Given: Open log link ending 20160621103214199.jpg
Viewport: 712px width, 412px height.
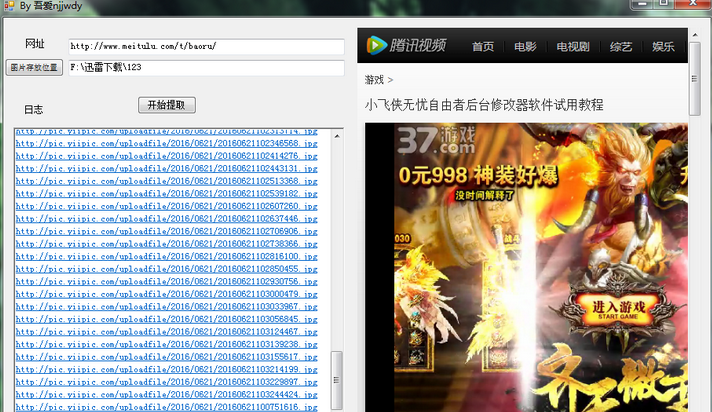Looking at the screenshot, I should [x=167, y=370].
